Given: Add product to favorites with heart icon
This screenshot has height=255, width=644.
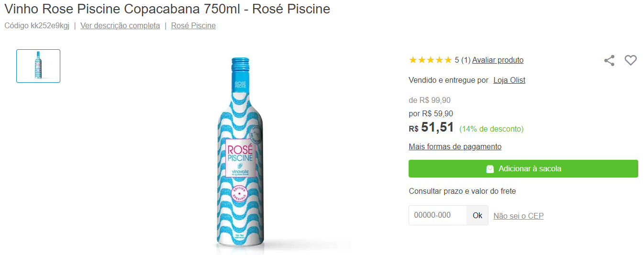Looking at the screenshot, I should (x=631, y=60).
